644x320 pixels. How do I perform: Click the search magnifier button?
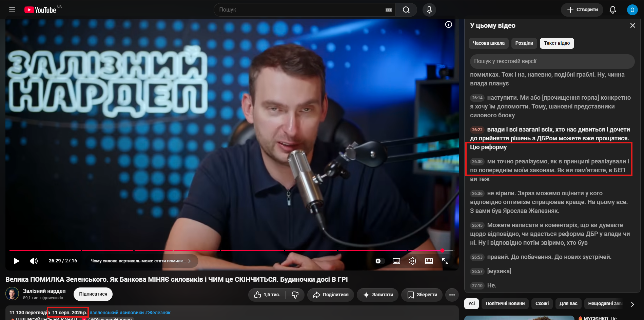coord(406,10)
